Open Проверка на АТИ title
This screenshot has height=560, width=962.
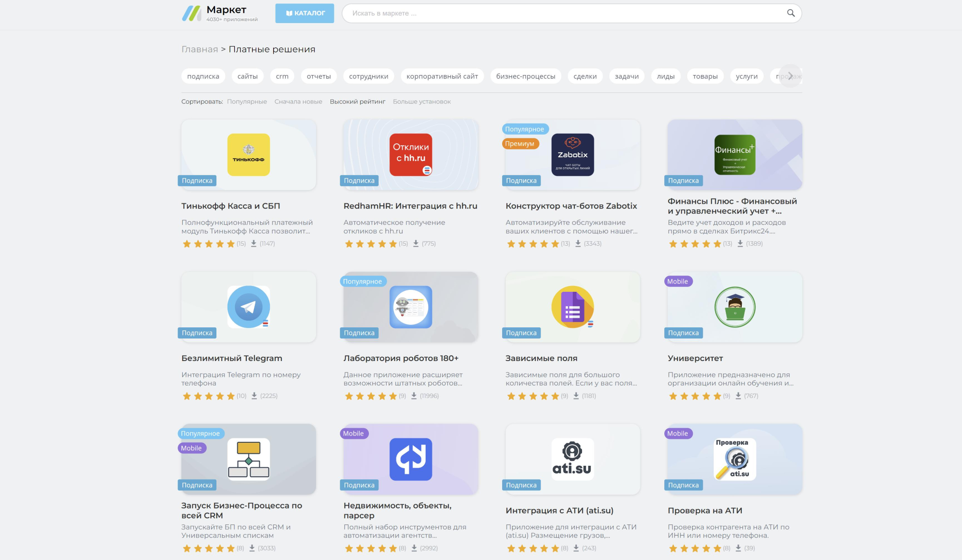[x=705, y=511]
